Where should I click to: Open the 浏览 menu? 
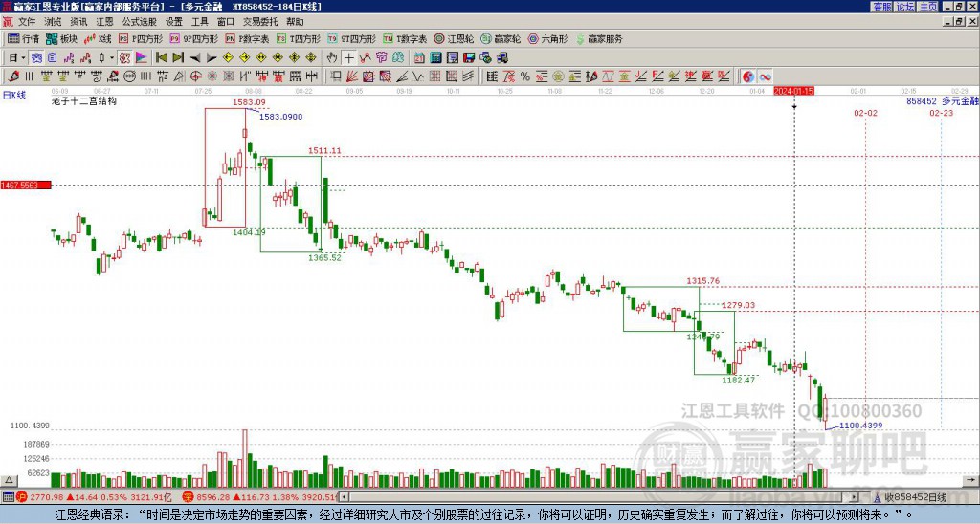coord(53,22)
